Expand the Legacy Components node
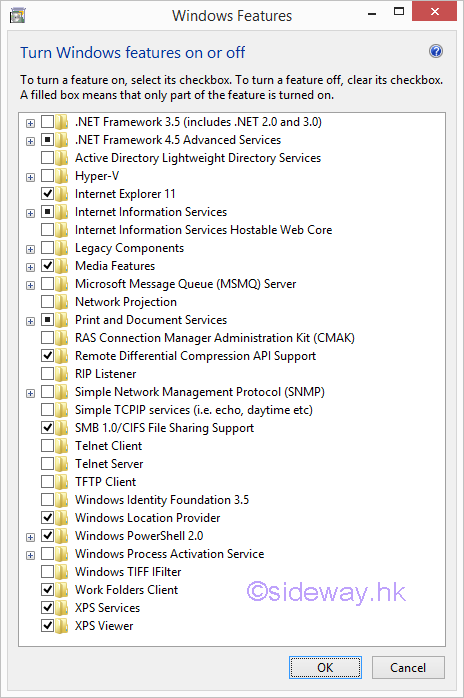464x698 pixels. 30,249
